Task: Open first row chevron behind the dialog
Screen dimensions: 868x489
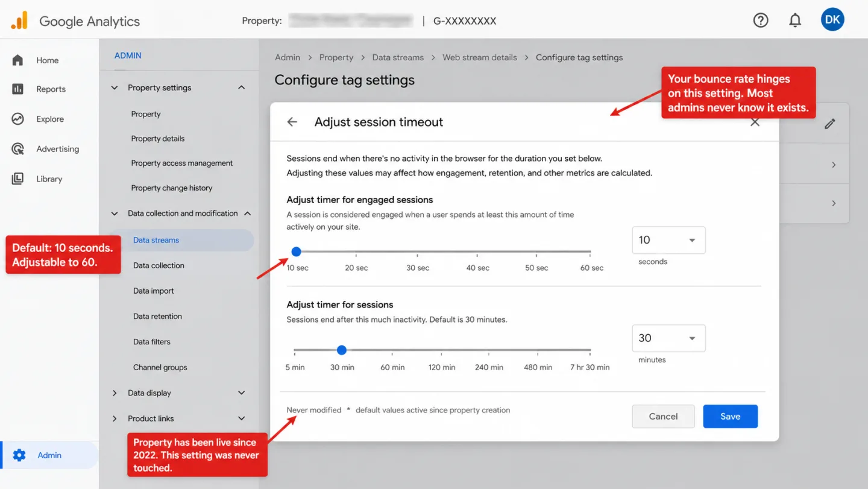Action: pos(834,165)
